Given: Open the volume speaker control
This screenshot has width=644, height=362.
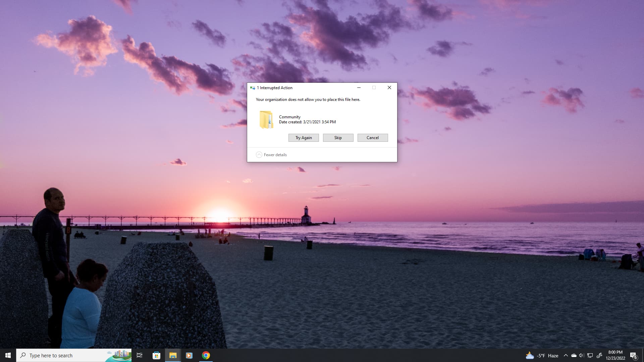Looking at the screenshot, I should 582,355.
